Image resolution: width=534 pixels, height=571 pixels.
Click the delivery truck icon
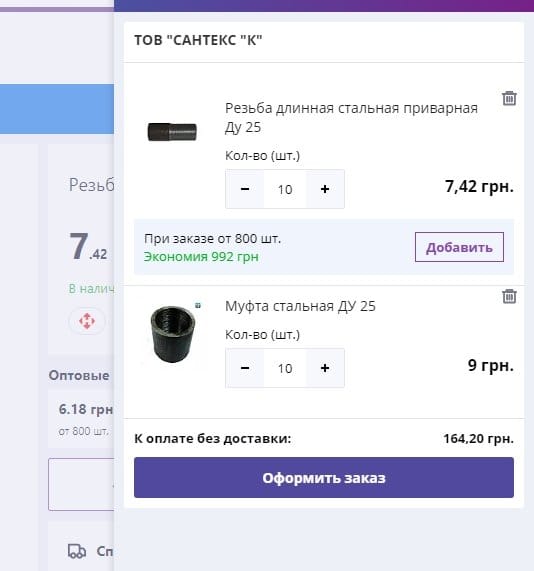pos(77,551)
